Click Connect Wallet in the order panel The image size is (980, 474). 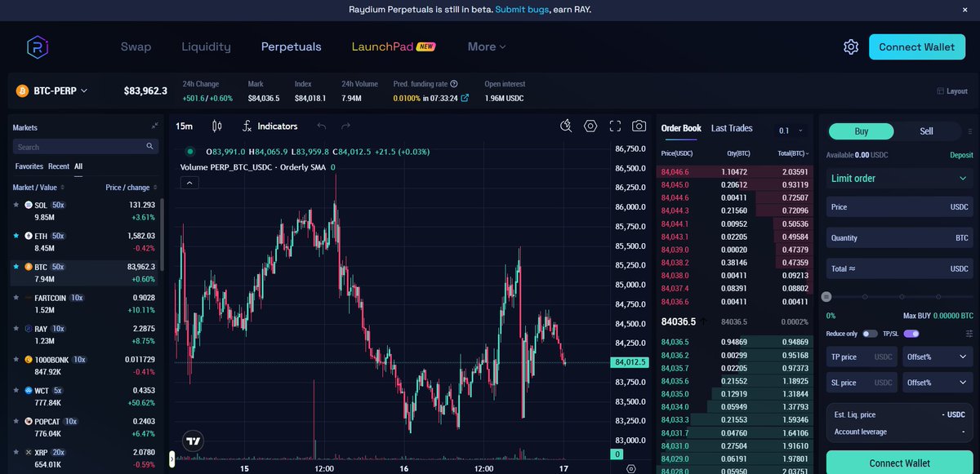click(x=899, y=463)
